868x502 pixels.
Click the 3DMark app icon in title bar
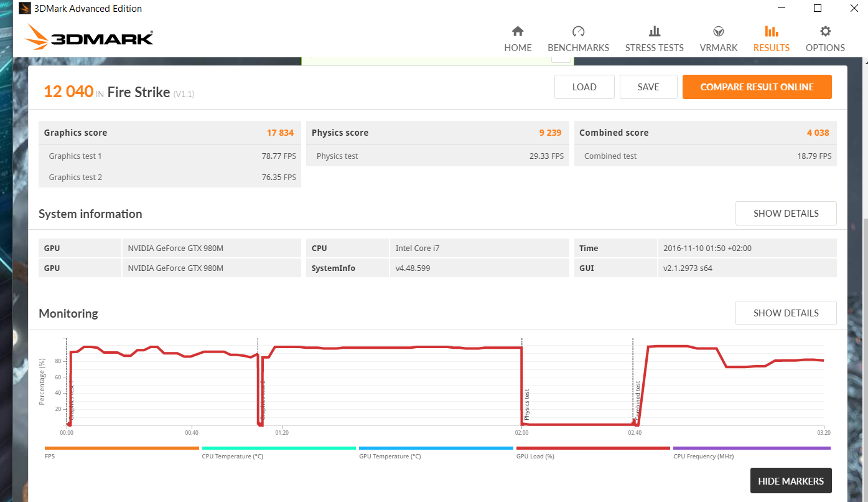tap(25, 8)
